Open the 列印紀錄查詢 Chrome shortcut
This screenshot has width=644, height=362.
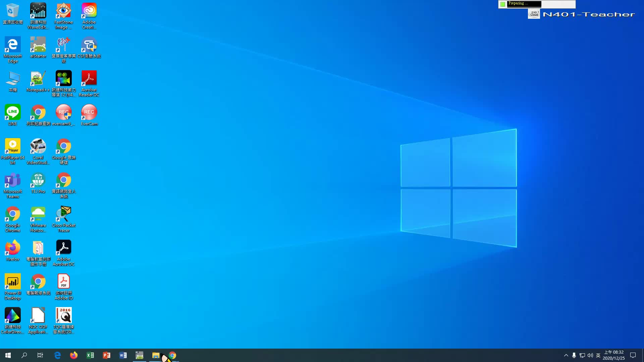pyautogui.click(x=38, y=115)
